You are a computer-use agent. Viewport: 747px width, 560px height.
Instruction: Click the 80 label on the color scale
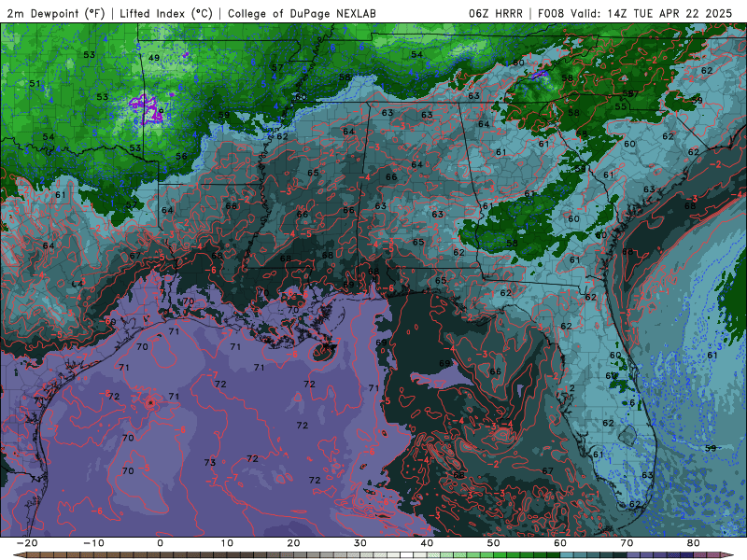tap(694, 543)
